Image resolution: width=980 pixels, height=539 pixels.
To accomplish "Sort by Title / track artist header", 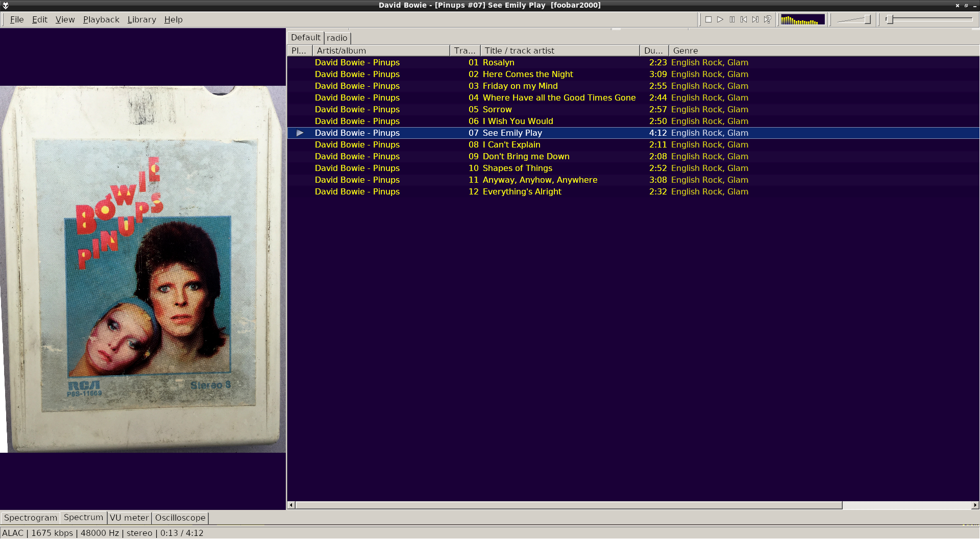I will coord(560,51).
